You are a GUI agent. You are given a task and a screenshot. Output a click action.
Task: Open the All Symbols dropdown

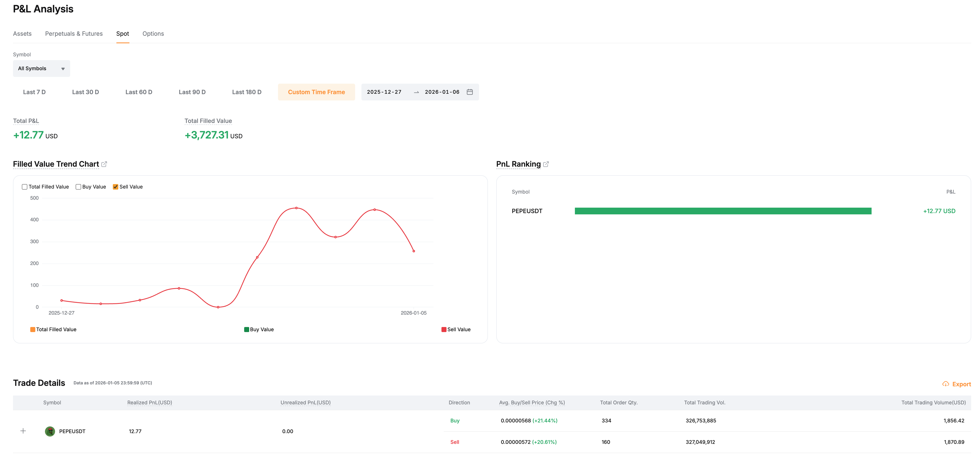click(x=41, y=69)
